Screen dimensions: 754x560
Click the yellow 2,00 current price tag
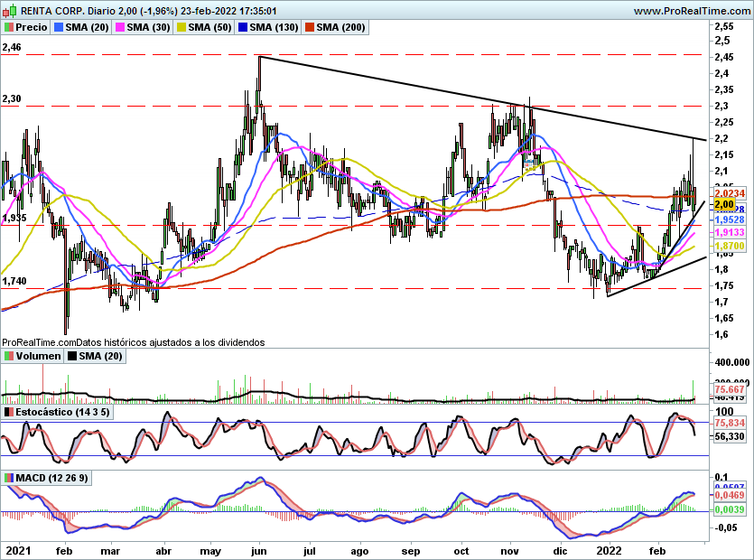click(x=725, y=204)
